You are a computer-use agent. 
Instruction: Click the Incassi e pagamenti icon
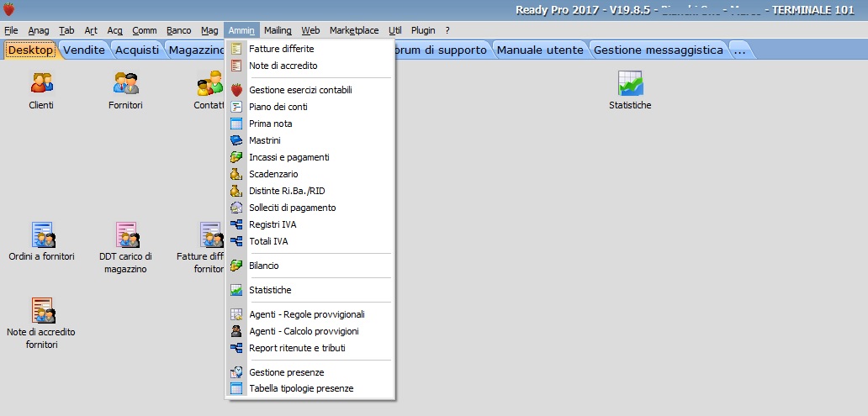click(x=236, y=157)
